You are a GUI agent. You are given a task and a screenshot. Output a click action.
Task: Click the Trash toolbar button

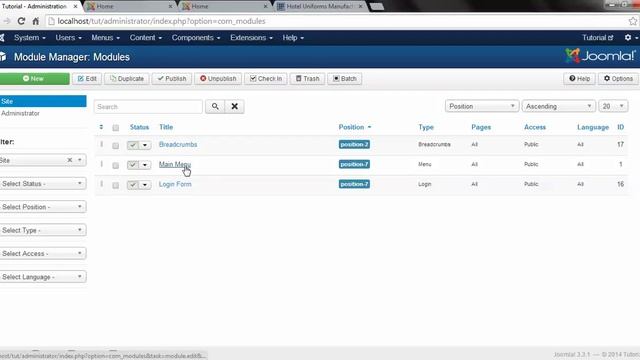(307, 78)
